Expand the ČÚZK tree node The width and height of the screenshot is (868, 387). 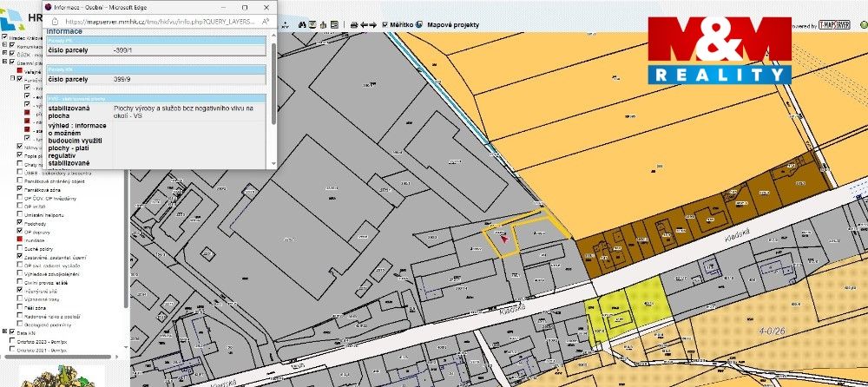[4, 53]
